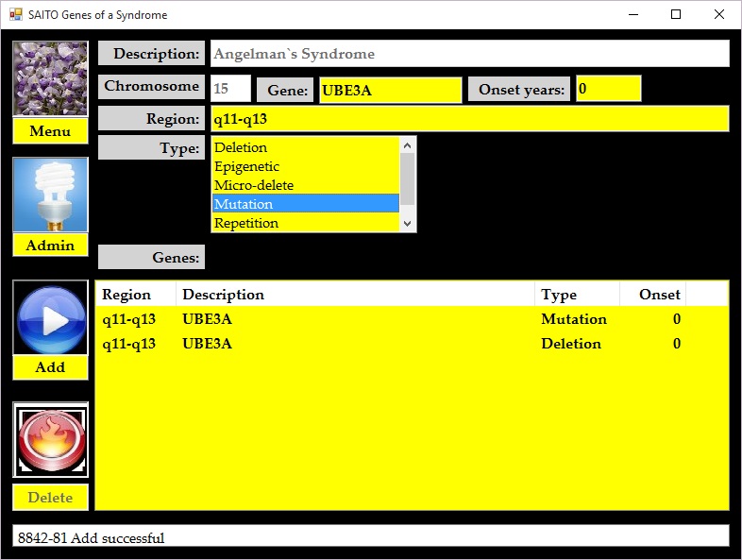Click the yellow Admin button label
This screenshot has height=560, width=742.
[50, 246]
